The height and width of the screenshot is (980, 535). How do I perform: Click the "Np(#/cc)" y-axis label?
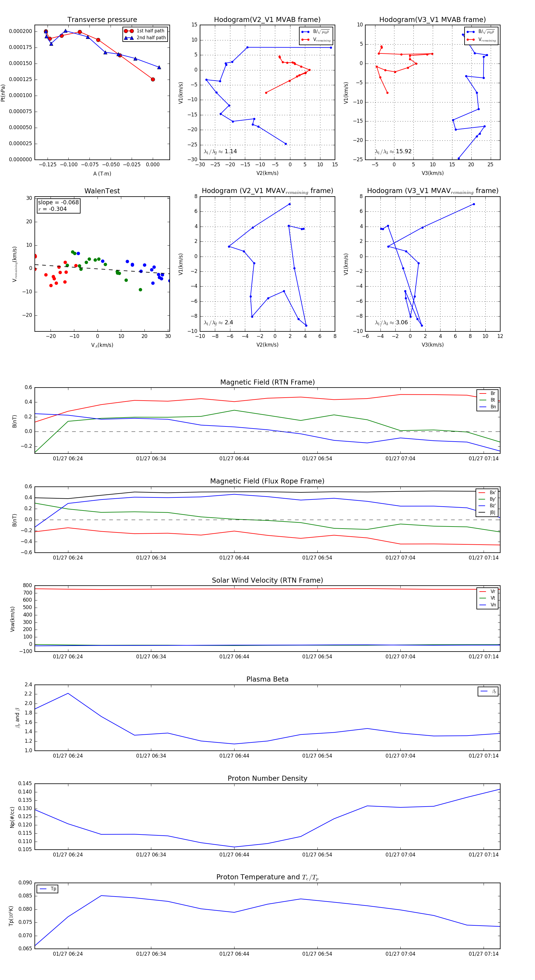click(x=12, y=817)
